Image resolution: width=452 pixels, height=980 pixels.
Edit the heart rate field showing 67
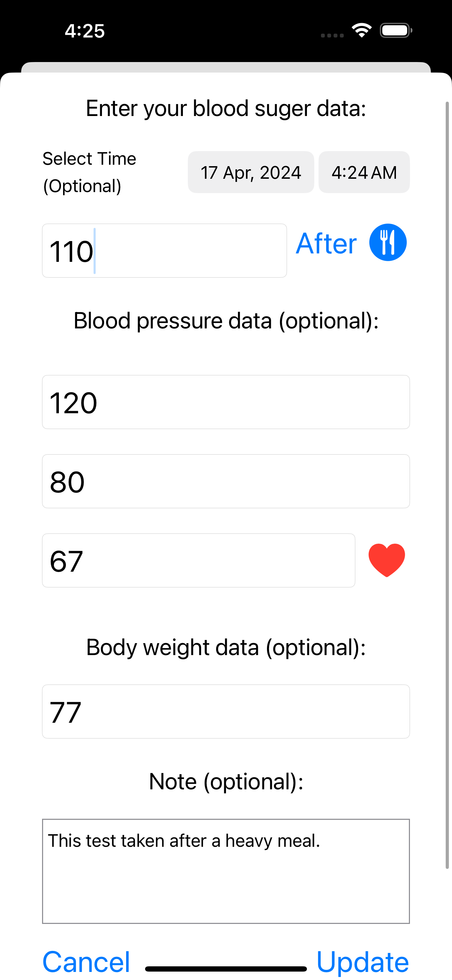(x=198, y=560)
